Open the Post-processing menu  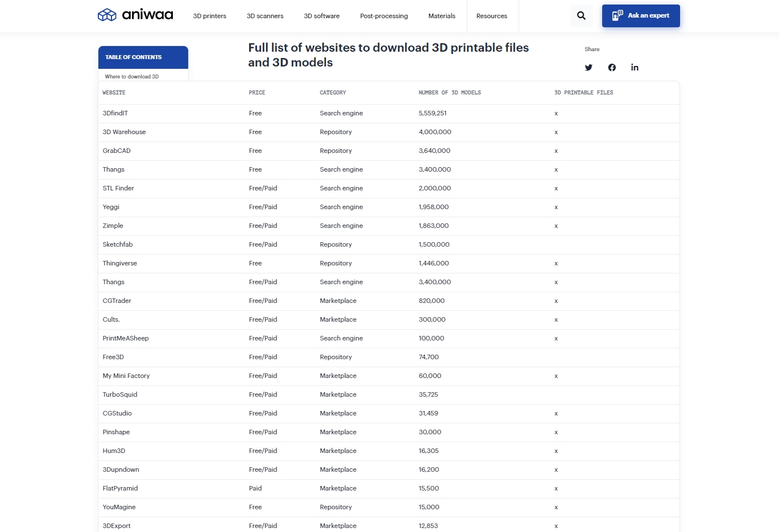tap(384, 16)
